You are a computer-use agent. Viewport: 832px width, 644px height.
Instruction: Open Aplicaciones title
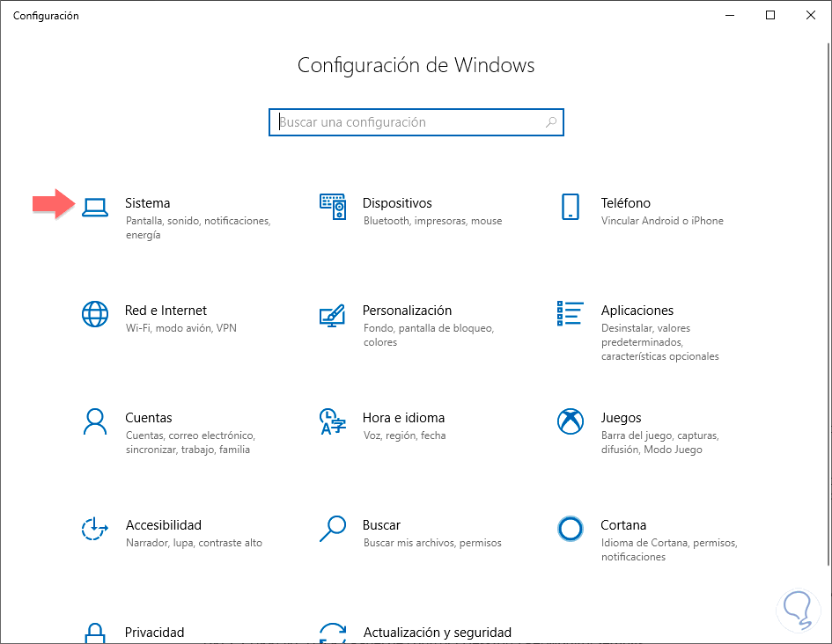click(x=637, y=310)
